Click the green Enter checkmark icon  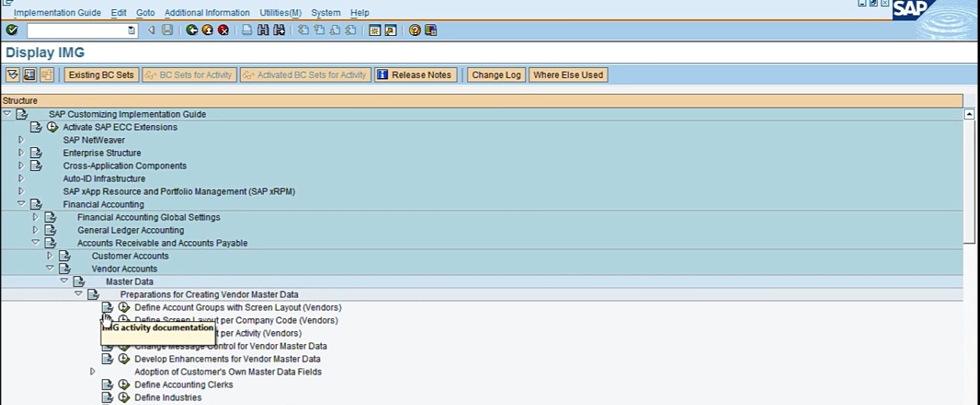pyautogui.click(x=11, y=31)
